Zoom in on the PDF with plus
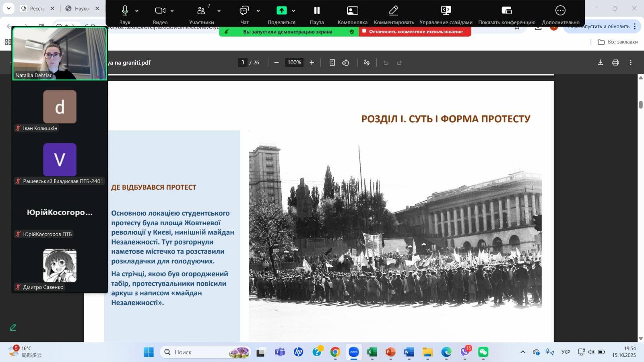Image resolution: width=644 pixels, height=362 pixels. click(x=312, y=62)
